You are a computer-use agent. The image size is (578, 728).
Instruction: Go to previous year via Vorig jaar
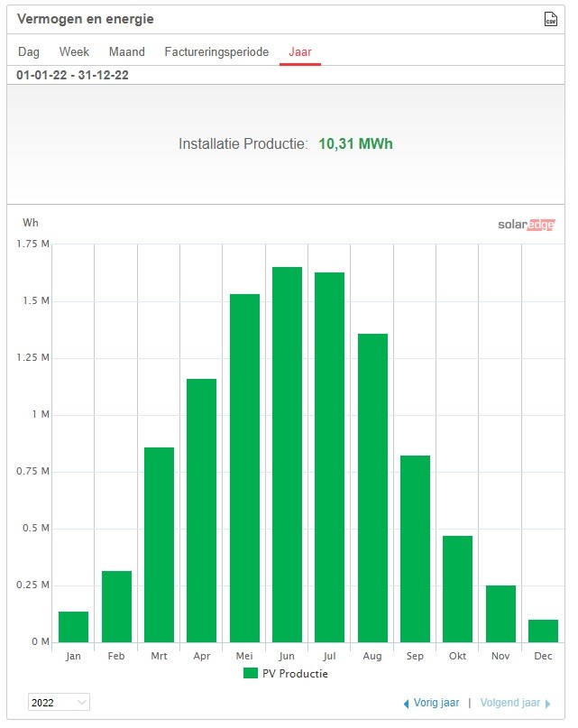pos(436,703)
